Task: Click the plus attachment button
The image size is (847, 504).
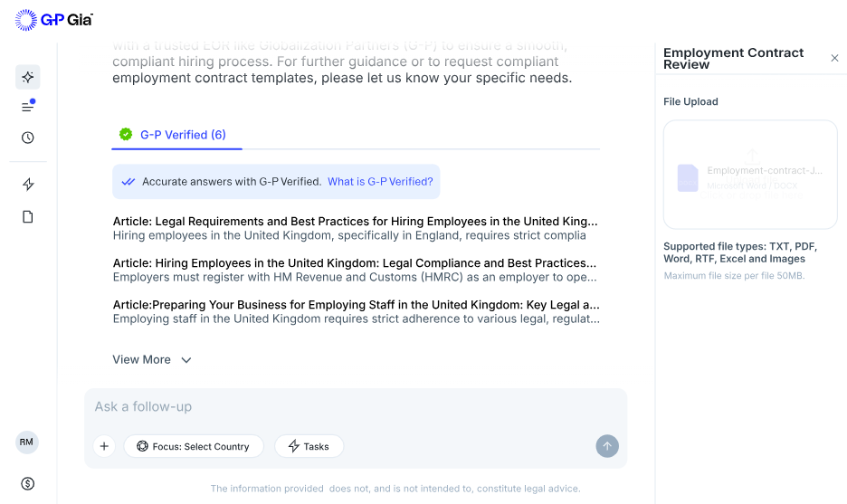Action: (104, 446)
